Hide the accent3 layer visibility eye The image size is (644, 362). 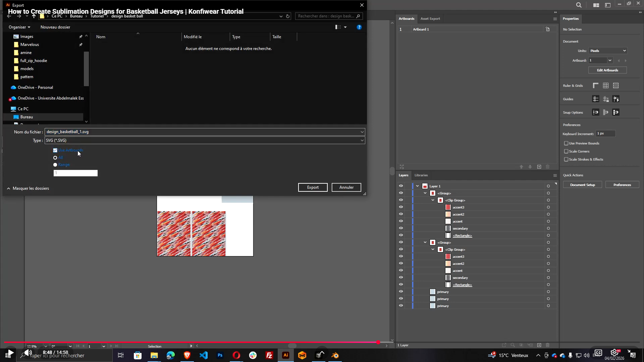coord(401,207)
